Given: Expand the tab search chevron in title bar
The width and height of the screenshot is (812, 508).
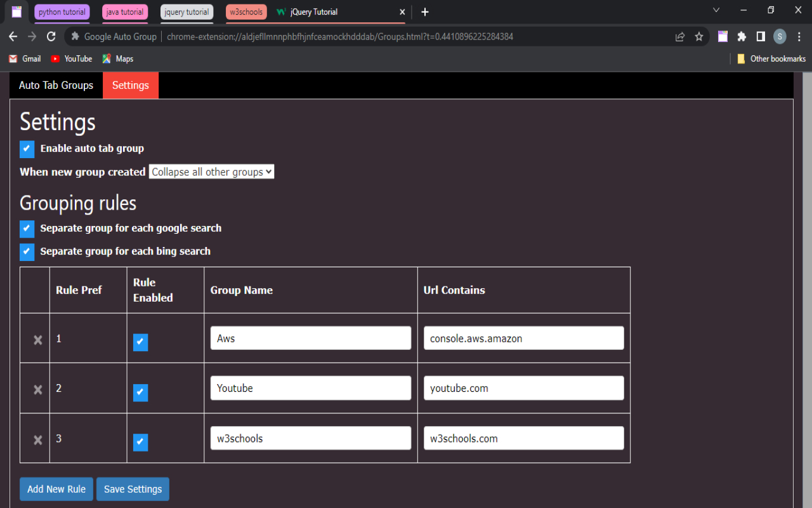Looking at the screenshot, I should pyautogui.click(x=716, y=10).
